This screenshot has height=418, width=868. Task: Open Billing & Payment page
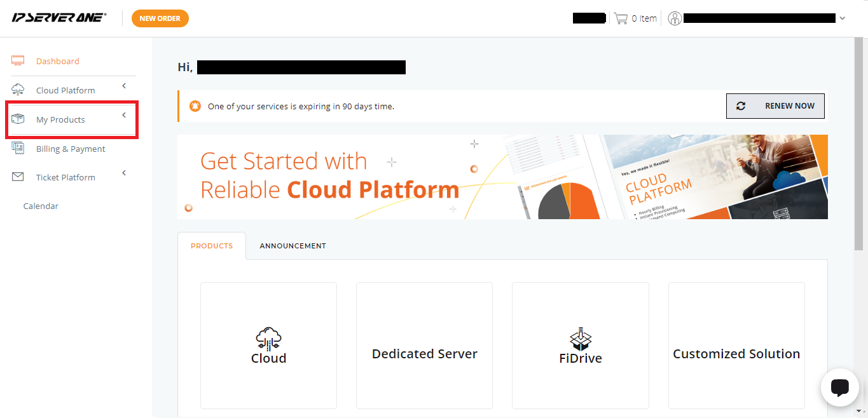[71, 149]
